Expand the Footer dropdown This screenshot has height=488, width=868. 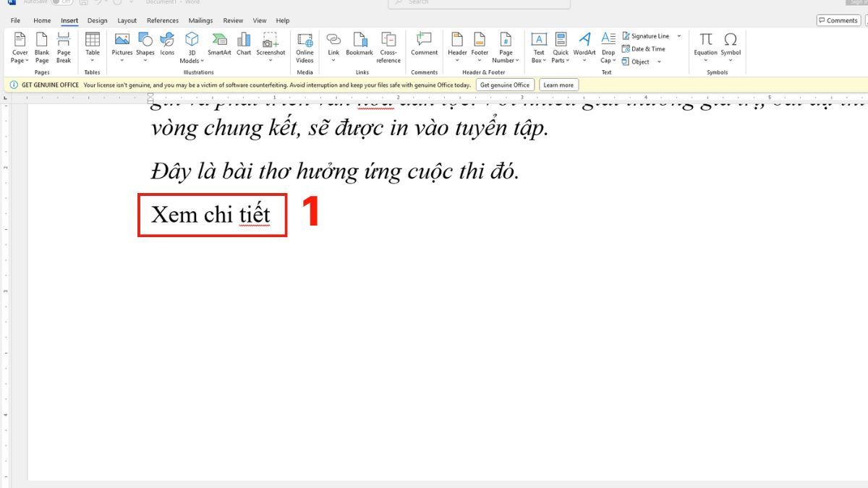click(480, 61)
